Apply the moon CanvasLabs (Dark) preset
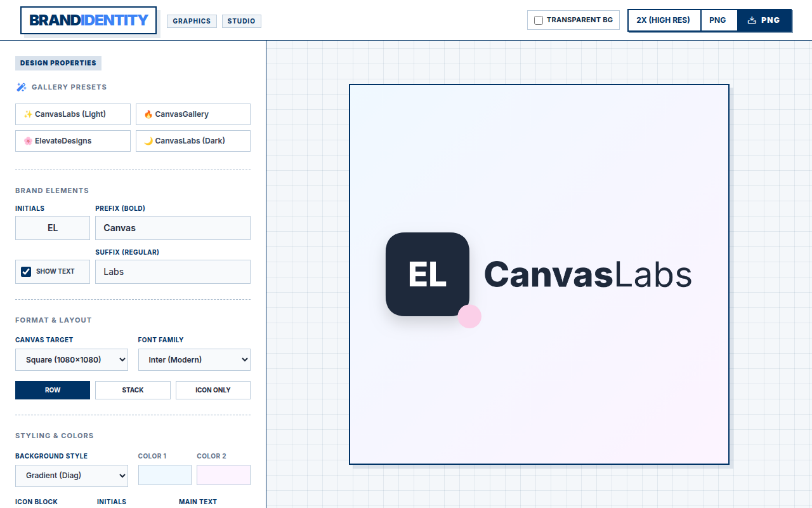The width and height of the screenshot is (812, 508). point(193,141)
